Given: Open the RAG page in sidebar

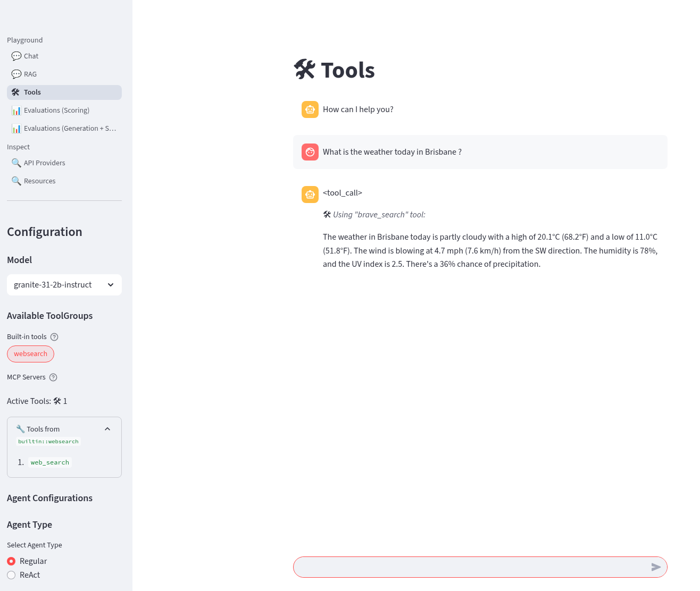Looking at the screenshot, I should pos(64,74).
